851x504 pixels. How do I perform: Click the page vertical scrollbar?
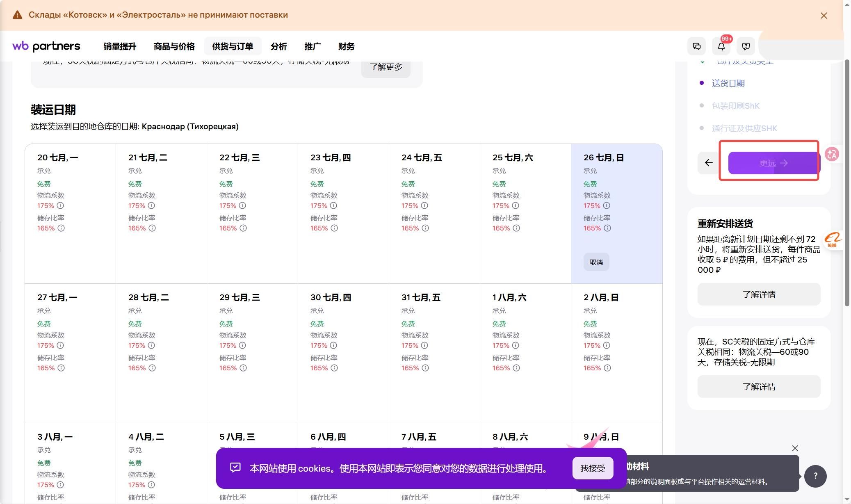pos(847,182)
